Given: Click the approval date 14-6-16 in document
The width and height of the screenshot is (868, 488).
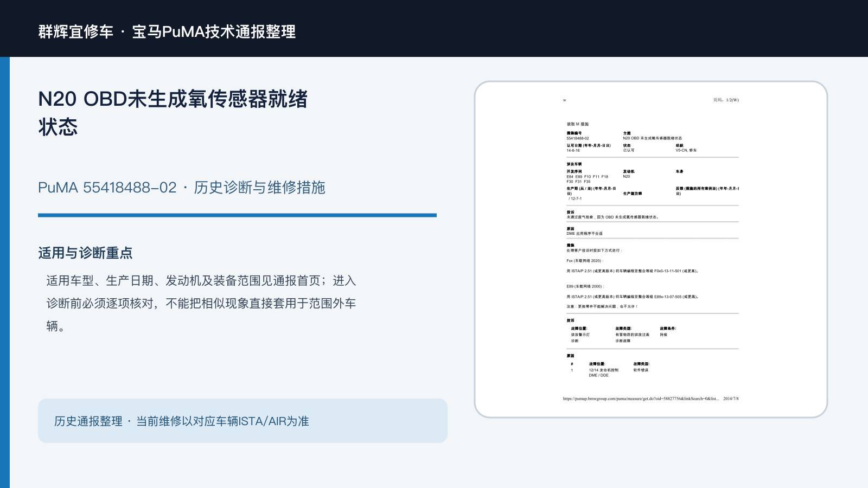Looking at the screenshot, I should (x=573, y=150).
